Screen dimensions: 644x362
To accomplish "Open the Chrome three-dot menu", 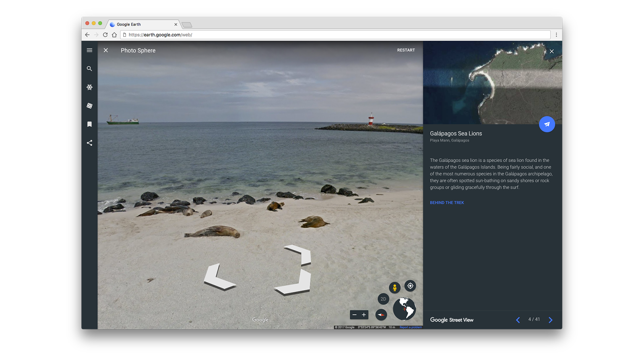I will [556, 35].
